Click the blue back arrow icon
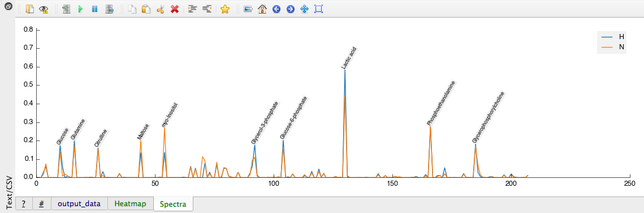Screen dimensions: 644x213 click(x=276, y=9)
